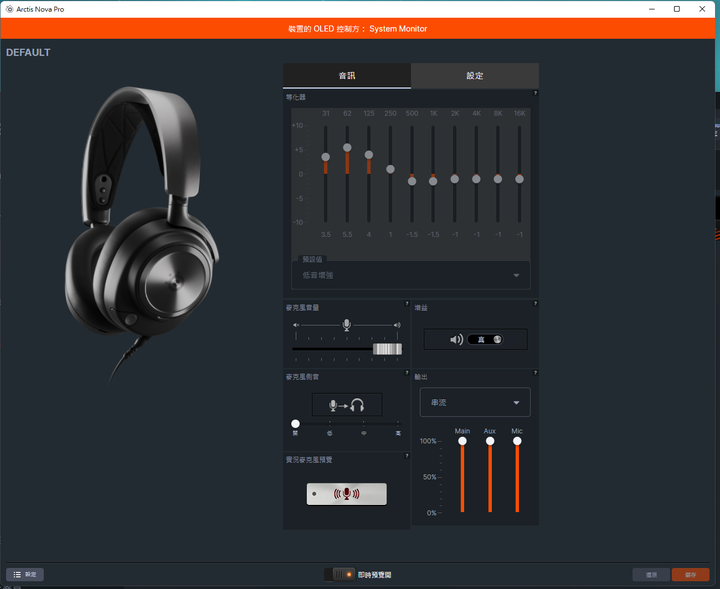Click the mic volume minimum speaker icon

click(x=296, y=325)
